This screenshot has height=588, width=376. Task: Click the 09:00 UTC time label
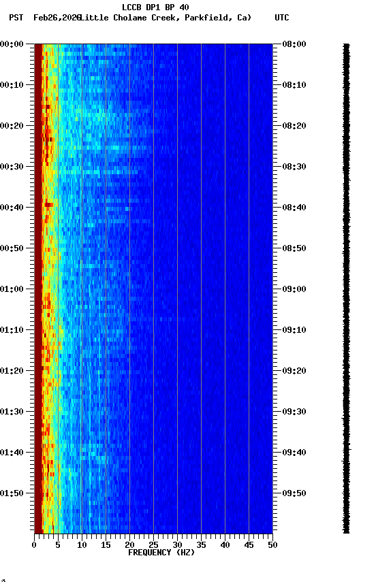pyautogui.click(x=294, y=289)
